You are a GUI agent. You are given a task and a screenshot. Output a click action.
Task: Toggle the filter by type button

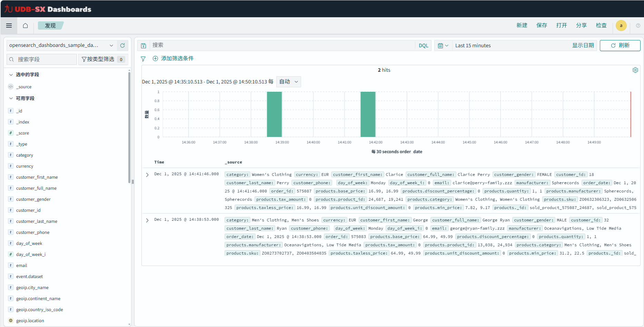point(103,59)
